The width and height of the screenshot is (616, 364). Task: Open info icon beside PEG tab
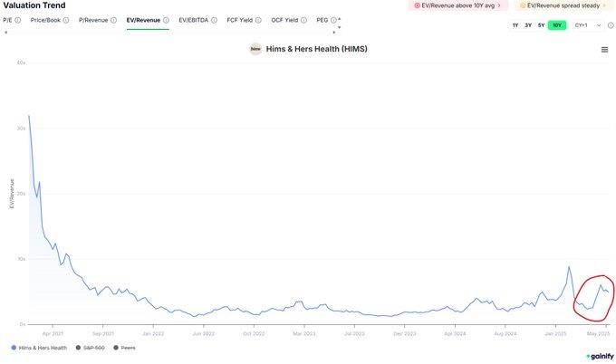333,20
